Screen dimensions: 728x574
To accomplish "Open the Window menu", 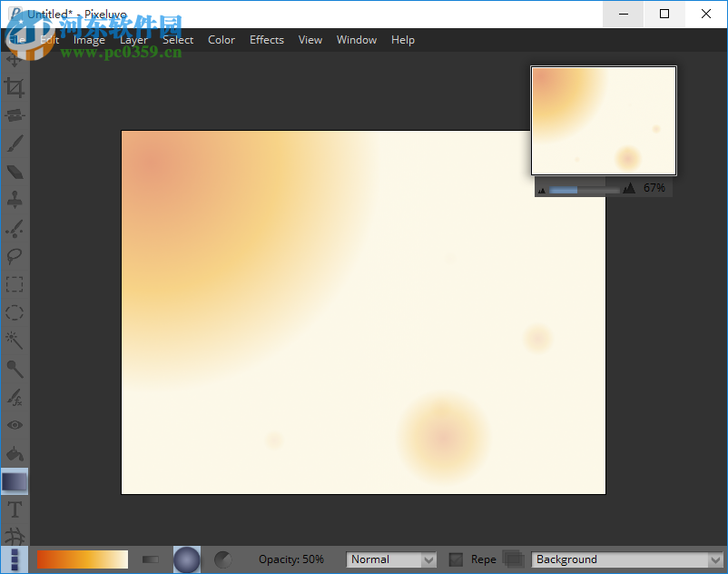I will point(357,40).
